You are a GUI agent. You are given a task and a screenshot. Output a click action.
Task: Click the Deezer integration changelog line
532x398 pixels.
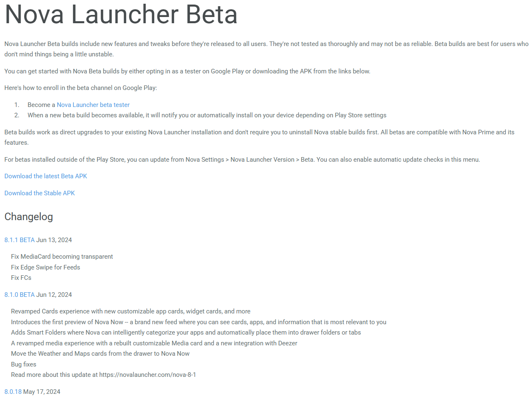tap(154, 343)
